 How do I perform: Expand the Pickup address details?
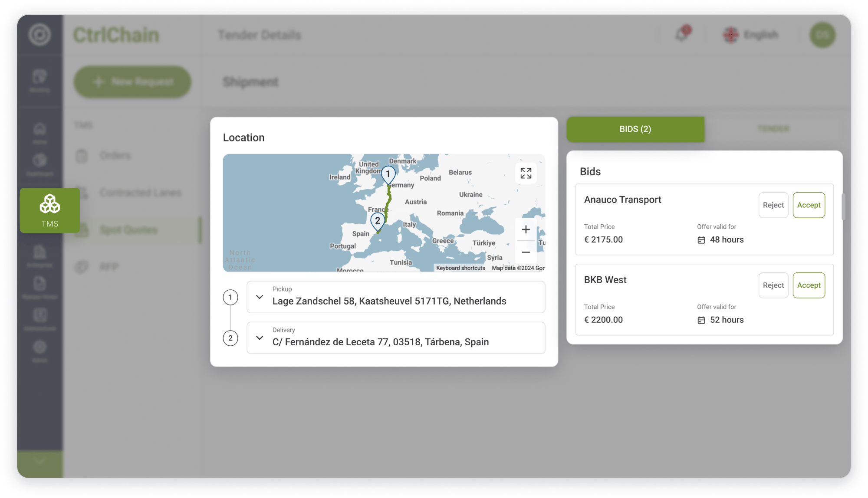[260, 297]
